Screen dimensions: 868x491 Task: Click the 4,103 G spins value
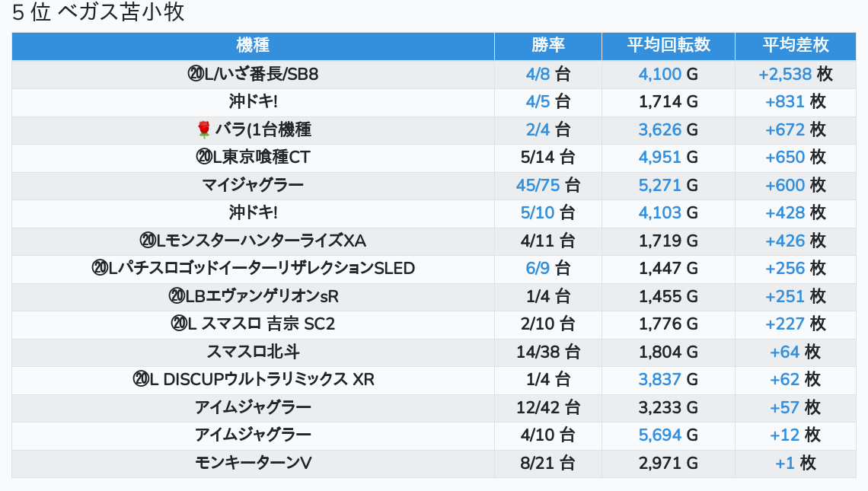pyautogui.click(x=669, y=212)
